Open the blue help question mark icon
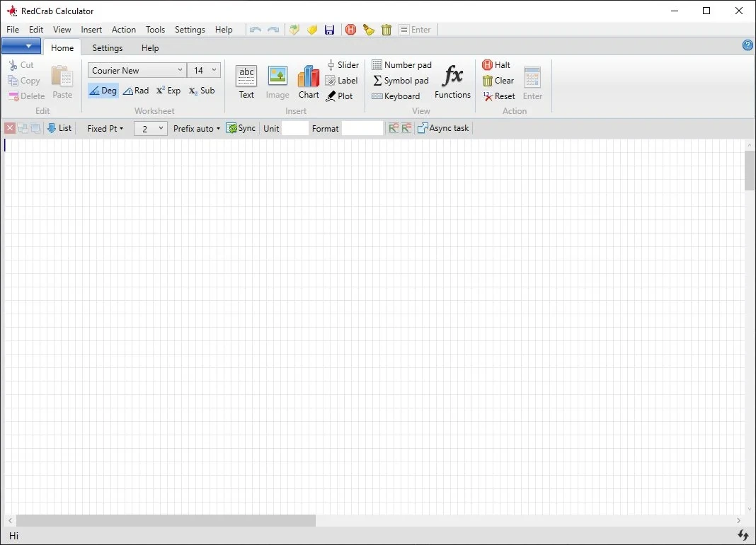The height and width of the screenshot is (545, 756). (x=748, y=45)
